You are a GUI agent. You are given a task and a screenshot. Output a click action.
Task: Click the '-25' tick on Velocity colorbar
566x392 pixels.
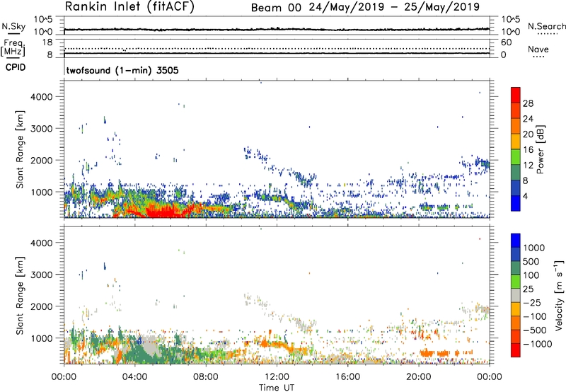[532, 302]
